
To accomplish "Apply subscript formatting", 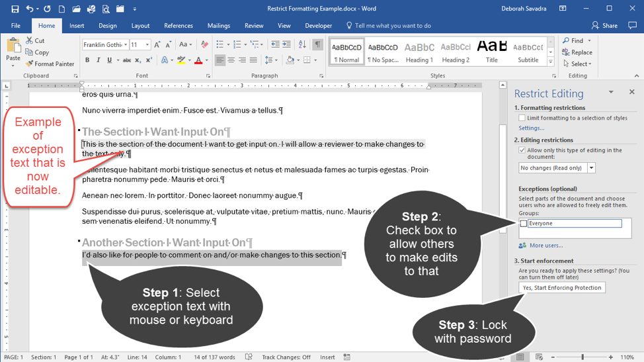I will [x=138, y=60].
